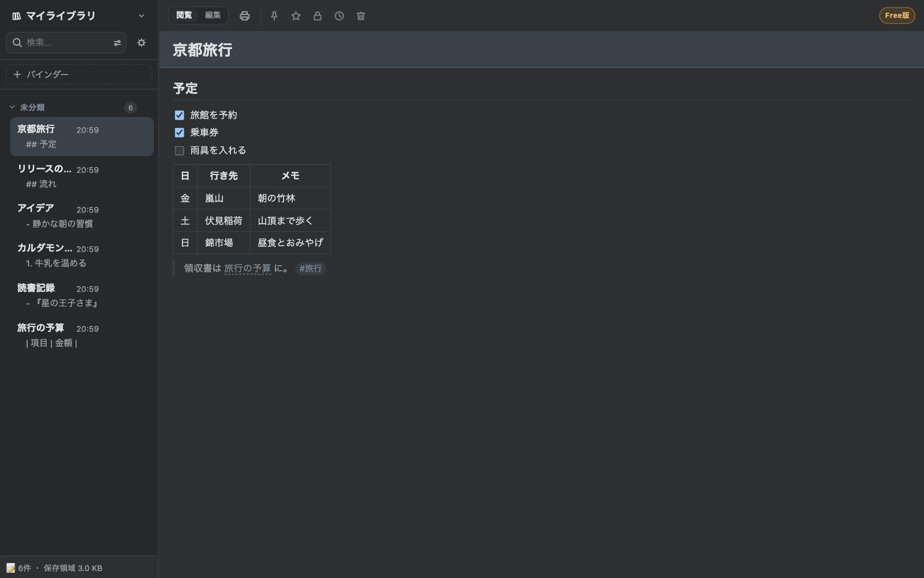Open the マイライブラリ dropdown chevron
The image size is (924, 578).
coord(141,16)
